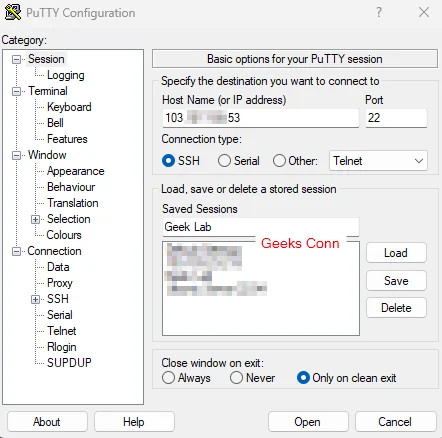This screenshot has width=442, height=438.
Task: Click inside the saved sessions list box
Action: (261, 288)
